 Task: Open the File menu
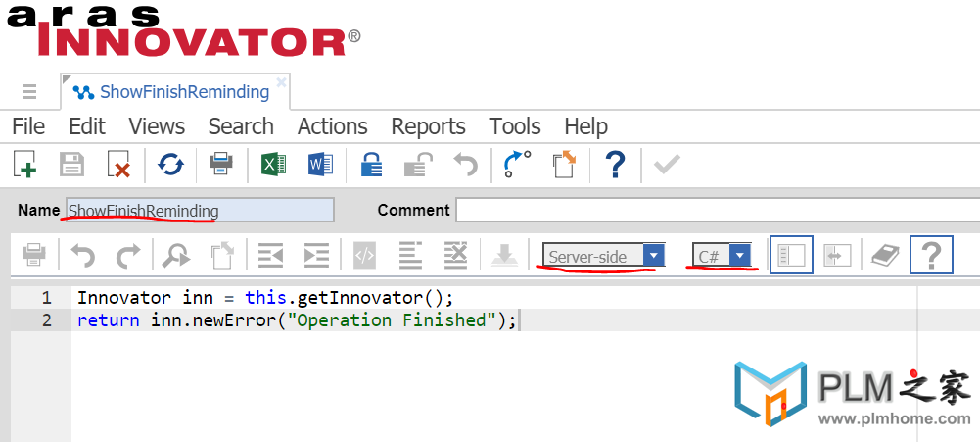coord(28,126)
